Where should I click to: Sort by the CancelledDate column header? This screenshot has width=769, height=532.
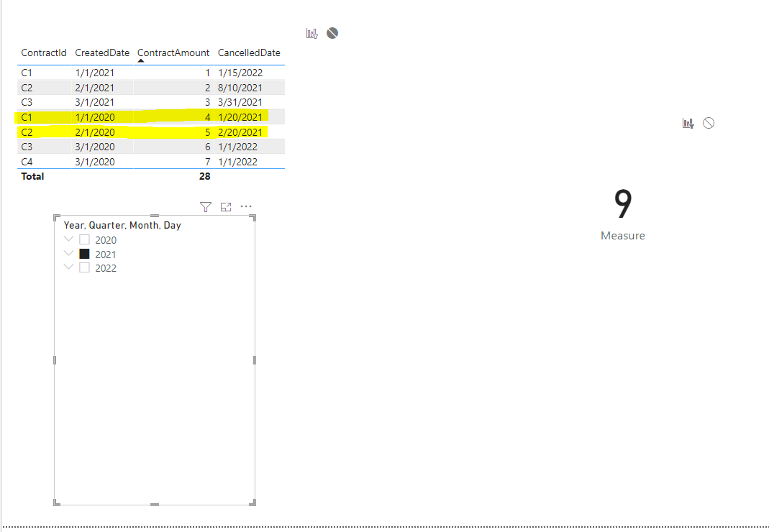click(x=249, y=52)
